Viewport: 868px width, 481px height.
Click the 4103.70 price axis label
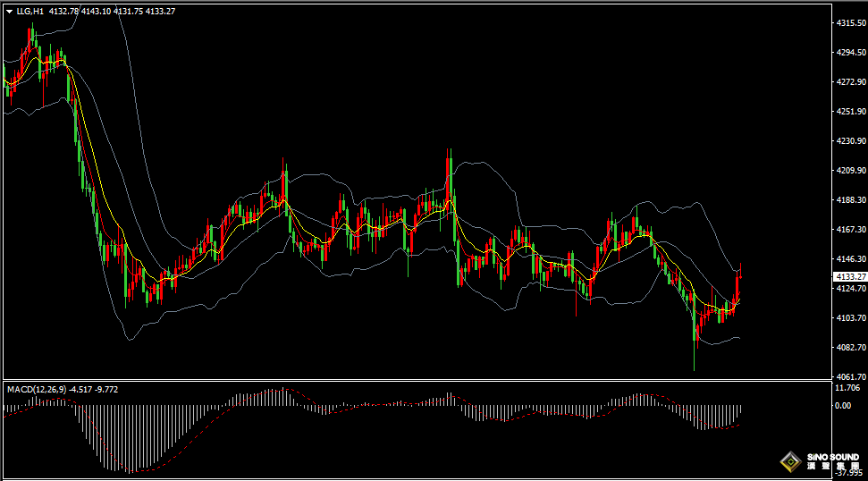[851, 317]
